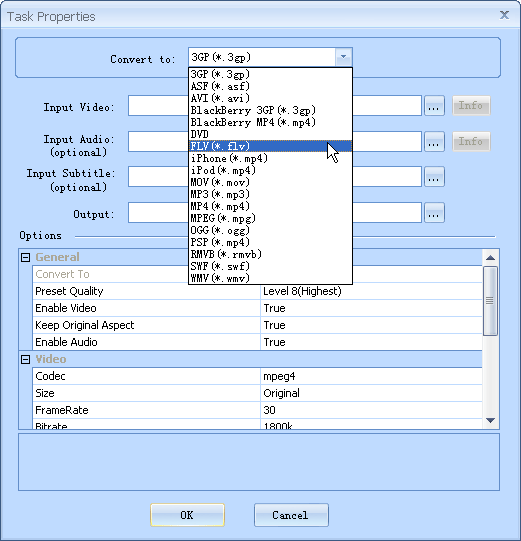Choose DVD output format
The height and width of the screenshot is (541, 521).
270,134
